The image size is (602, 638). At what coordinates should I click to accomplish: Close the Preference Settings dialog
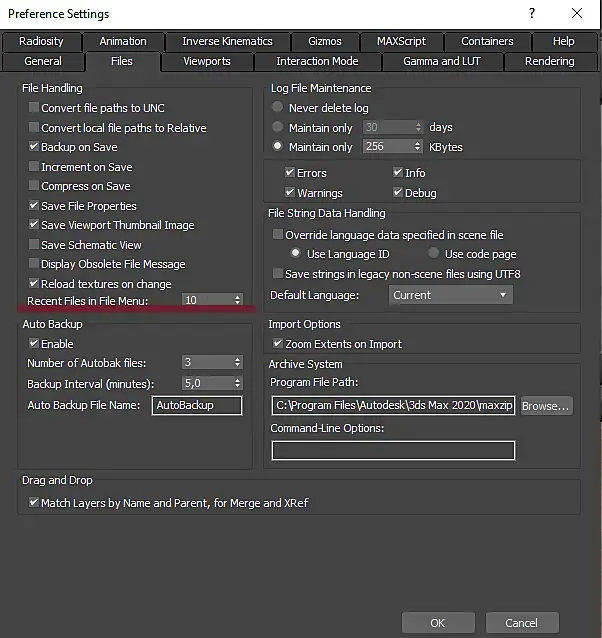[x=577, y=13]
